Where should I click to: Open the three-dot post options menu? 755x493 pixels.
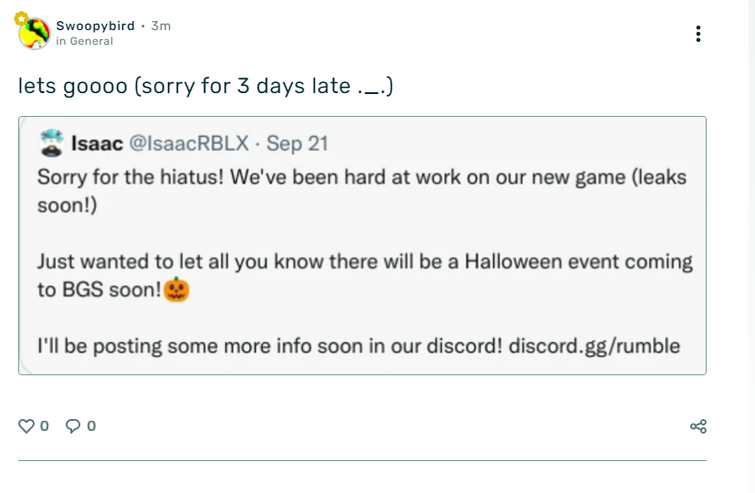698,34
